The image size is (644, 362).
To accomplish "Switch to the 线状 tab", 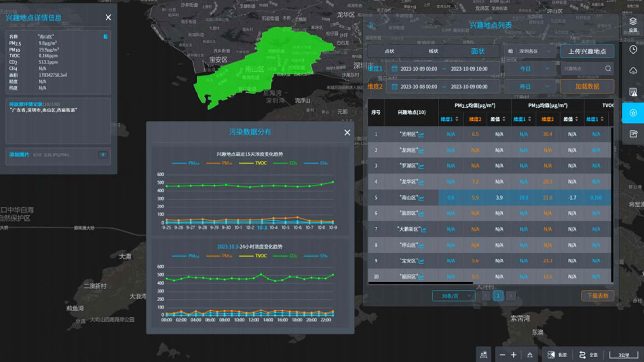I will [x=433, y=52].
